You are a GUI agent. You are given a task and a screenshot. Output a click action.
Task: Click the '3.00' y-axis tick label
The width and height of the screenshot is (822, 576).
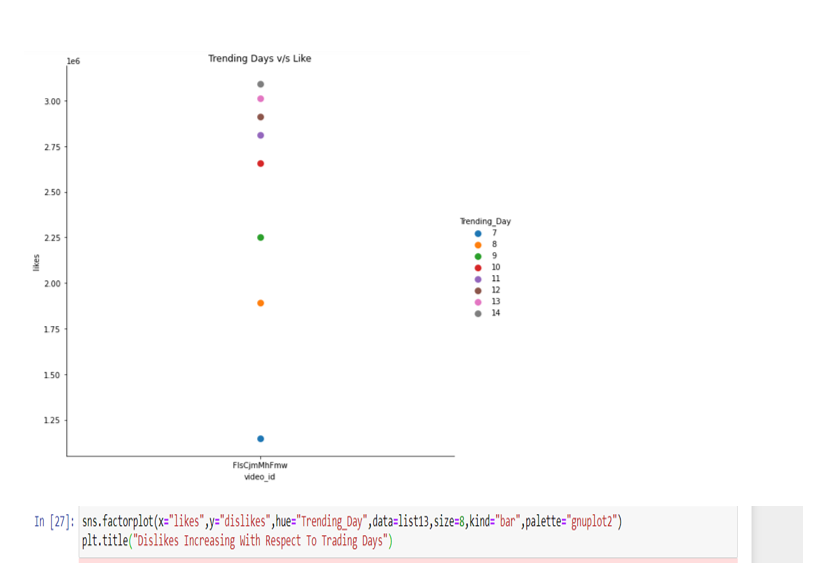click(x=52, y=101)
